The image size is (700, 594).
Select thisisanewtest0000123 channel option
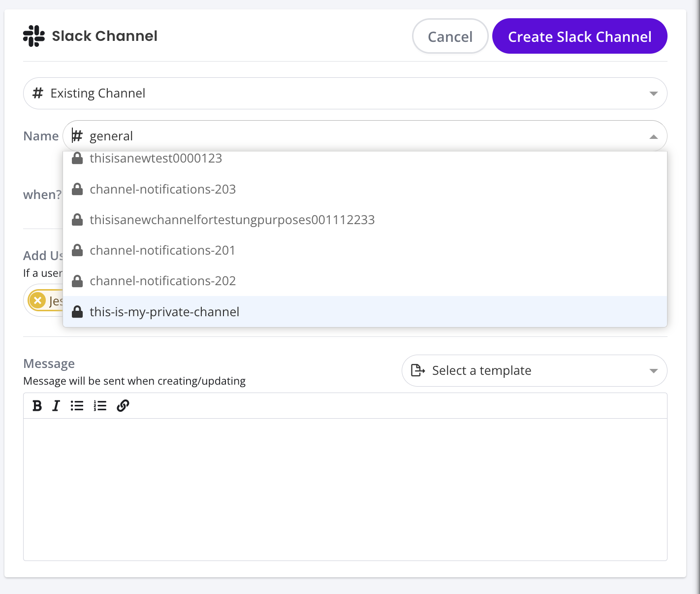pos(156,159)
